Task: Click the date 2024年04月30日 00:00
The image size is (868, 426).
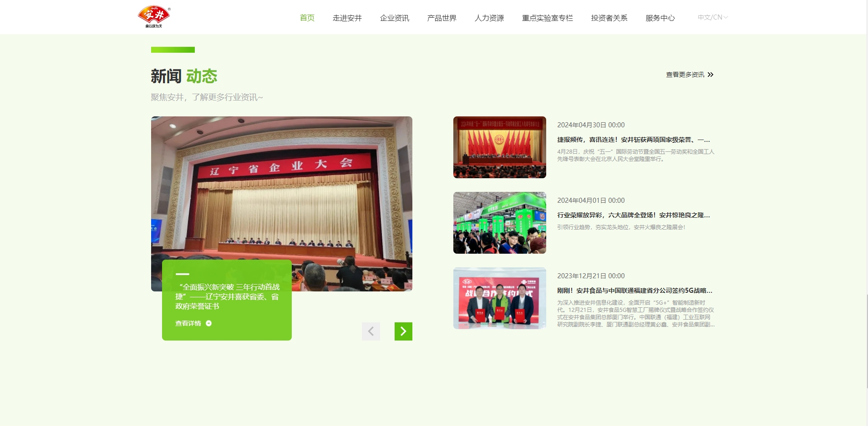Action: (x=591, y=125)
